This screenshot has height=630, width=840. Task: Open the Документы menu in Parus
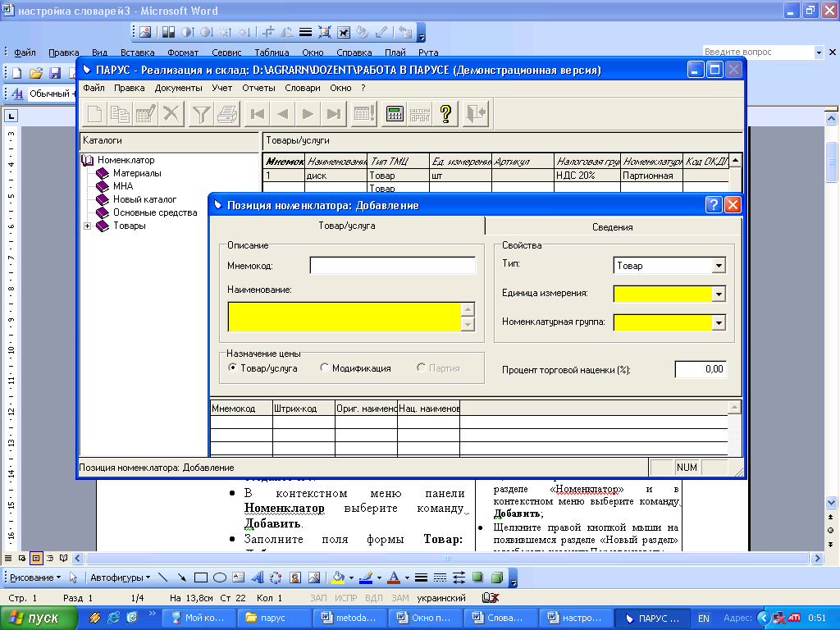coord(178,88)
